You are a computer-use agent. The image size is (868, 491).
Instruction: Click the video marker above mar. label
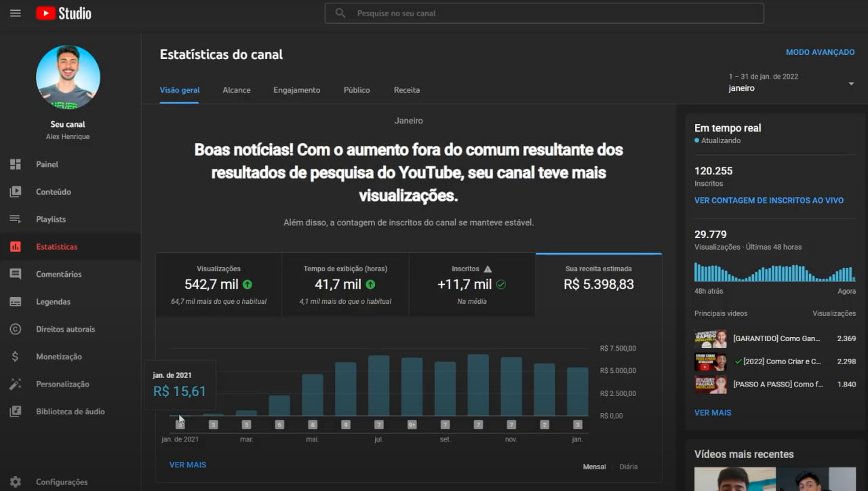pyautogui.click(x=246, y=425)
